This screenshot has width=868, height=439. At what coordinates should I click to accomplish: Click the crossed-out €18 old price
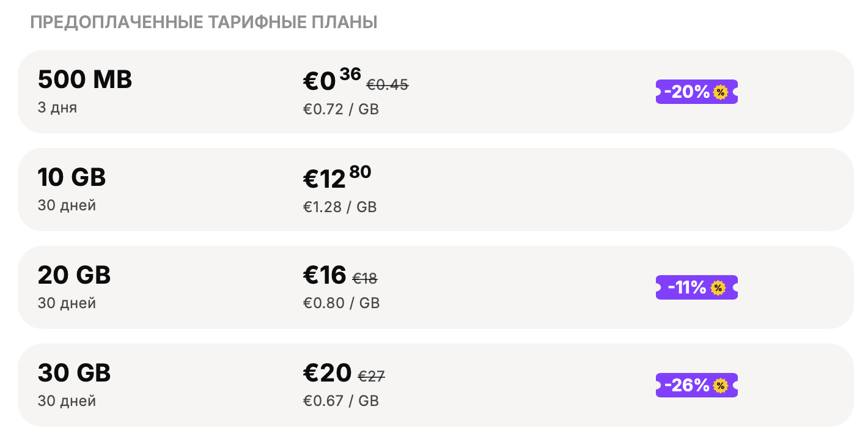365,279
